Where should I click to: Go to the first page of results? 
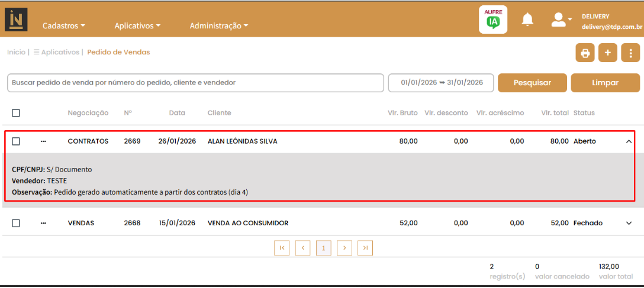coord(282,248)
